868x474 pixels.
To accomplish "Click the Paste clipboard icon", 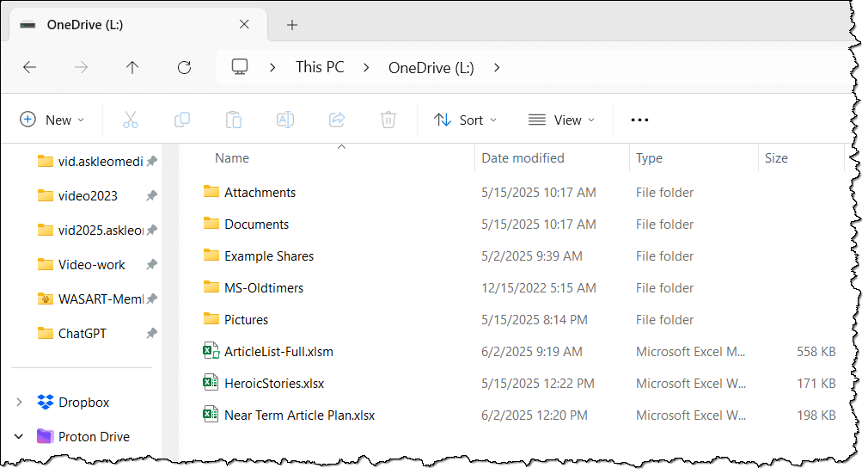I will click(234, 120).
